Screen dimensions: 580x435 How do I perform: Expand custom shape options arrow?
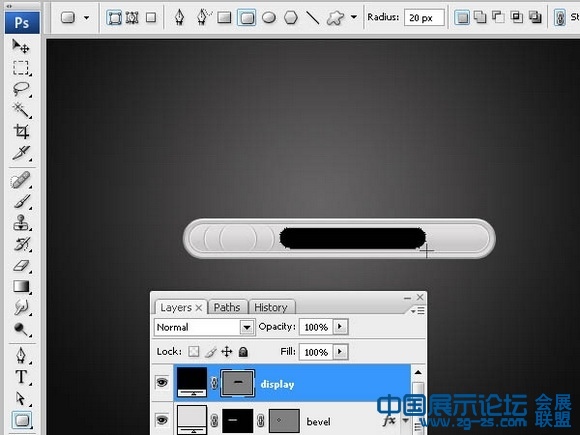click(x=354, y=17)
